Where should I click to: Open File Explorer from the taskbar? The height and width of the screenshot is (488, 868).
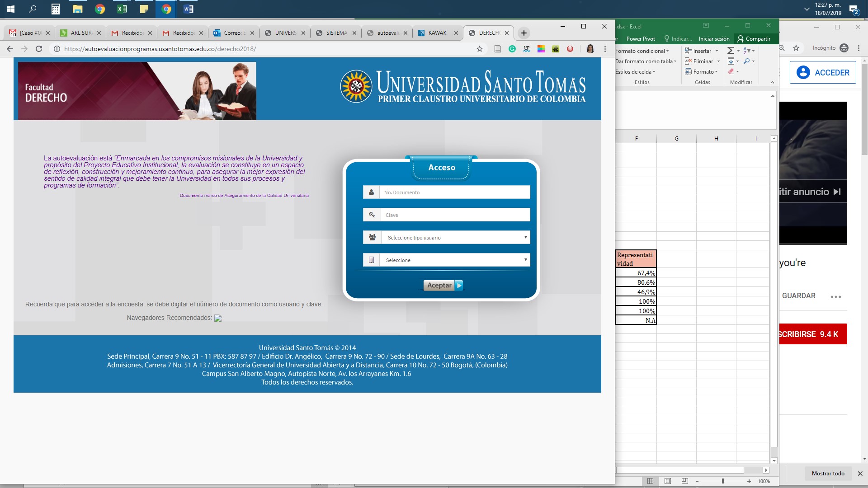tap(77, 9)
